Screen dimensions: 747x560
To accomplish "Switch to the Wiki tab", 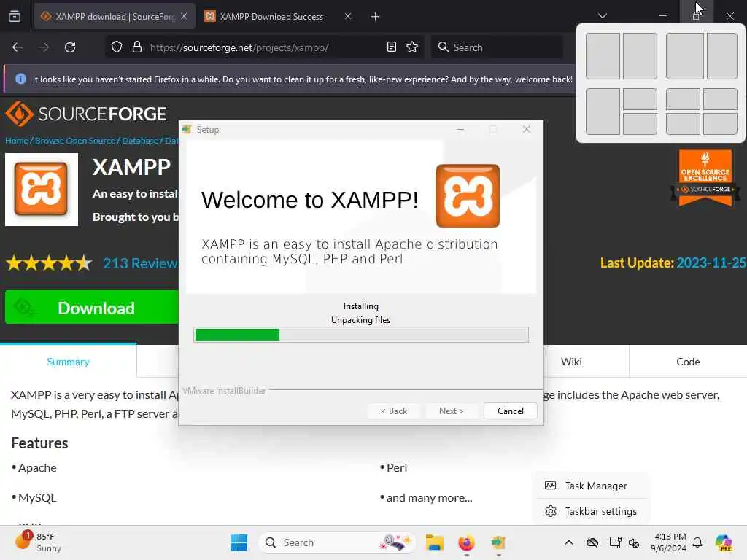I will pyautogui.click(x=571, y=362).
